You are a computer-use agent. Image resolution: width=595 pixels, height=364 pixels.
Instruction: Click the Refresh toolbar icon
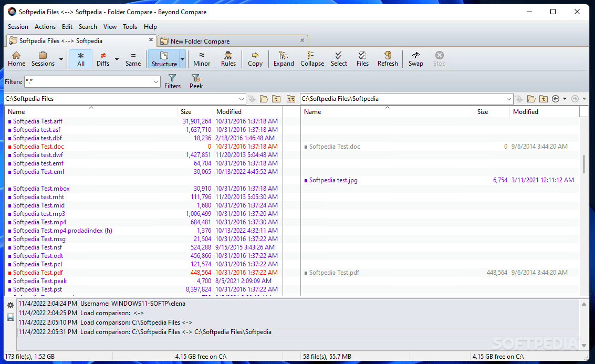click(x=388, y=59)
